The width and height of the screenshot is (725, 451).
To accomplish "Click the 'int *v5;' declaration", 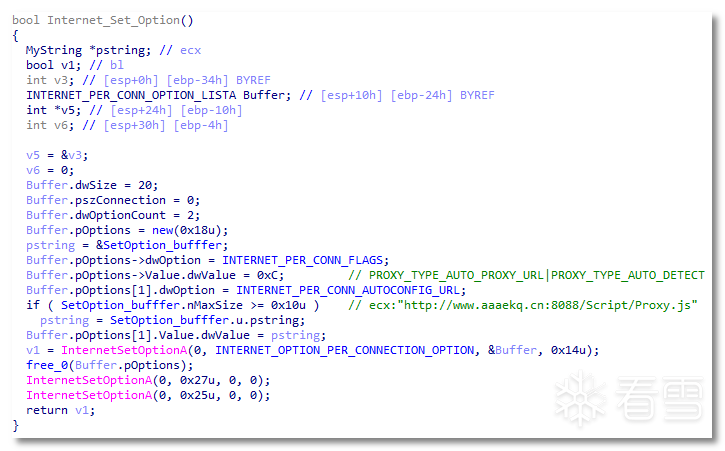I will coord(53,110).
